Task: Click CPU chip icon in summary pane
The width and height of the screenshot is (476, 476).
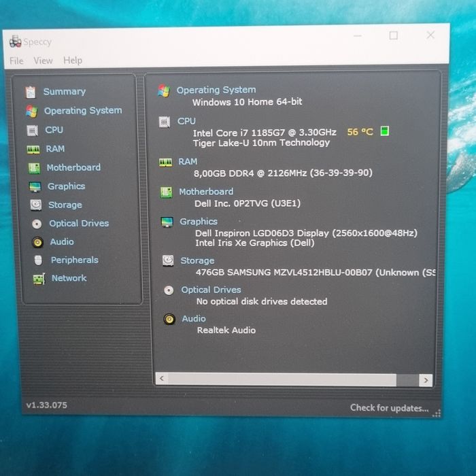Action: pyautogui.click(x=165, y=122)
